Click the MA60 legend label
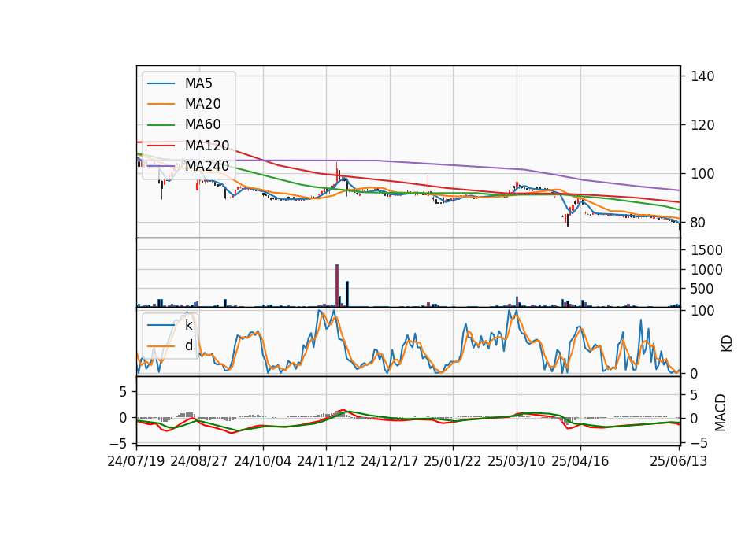 (202, 124)
